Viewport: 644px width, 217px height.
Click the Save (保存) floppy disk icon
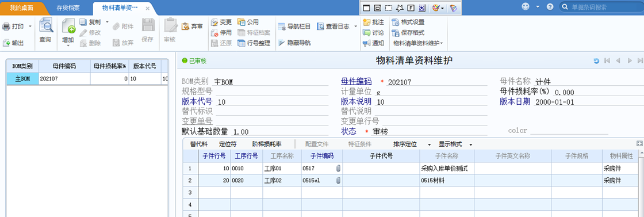point(148,25)
